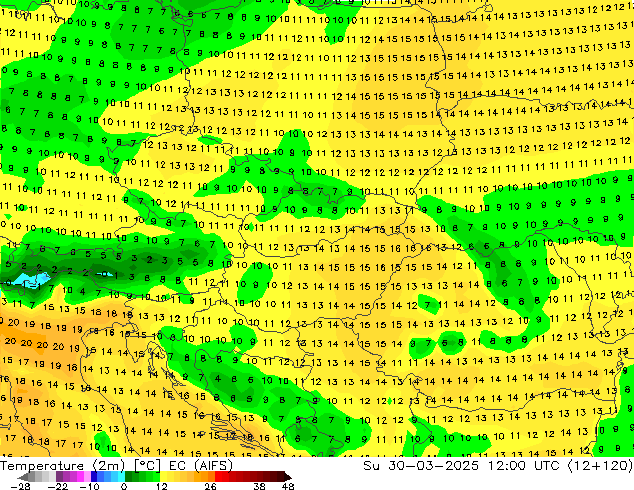Click the '[°C]' unit label

tap(147, 466)
